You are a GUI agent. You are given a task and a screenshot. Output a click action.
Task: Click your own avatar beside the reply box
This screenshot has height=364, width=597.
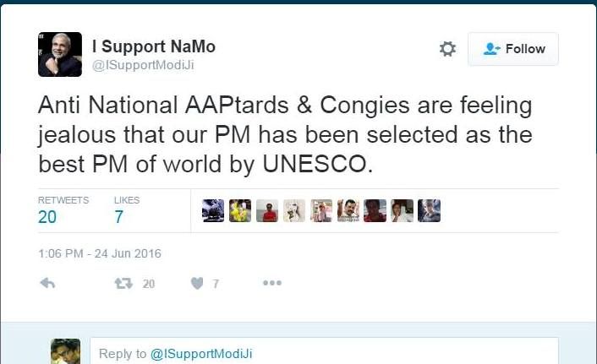pos(65,351)
